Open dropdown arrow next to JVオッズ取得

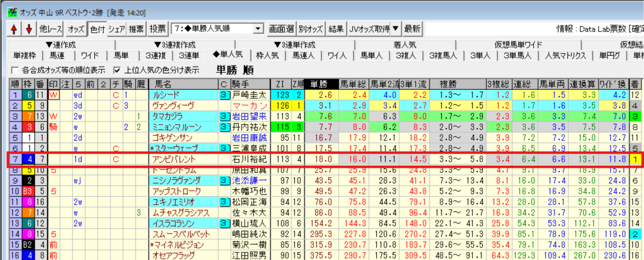(x=396, y=29)
